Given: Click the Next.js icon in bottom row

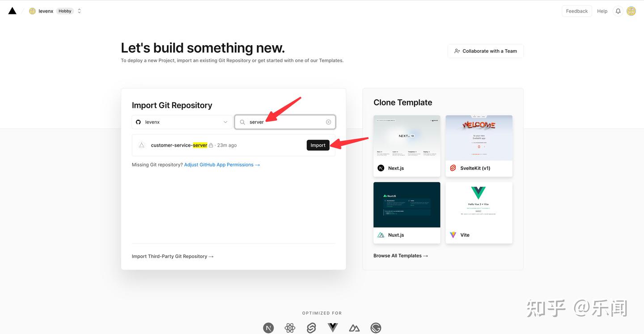Looking at the screenshot, I should [x=268, y=328].
